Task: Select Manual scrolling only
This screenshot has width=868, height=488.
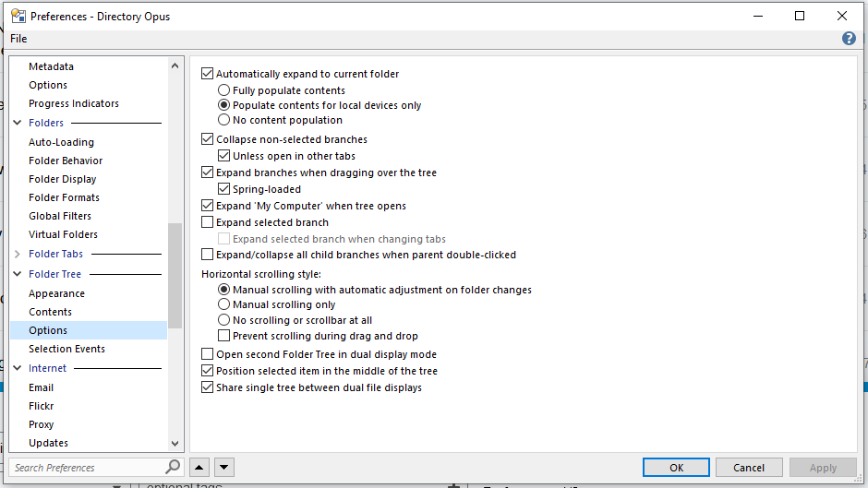Action: tap(223, 304)
